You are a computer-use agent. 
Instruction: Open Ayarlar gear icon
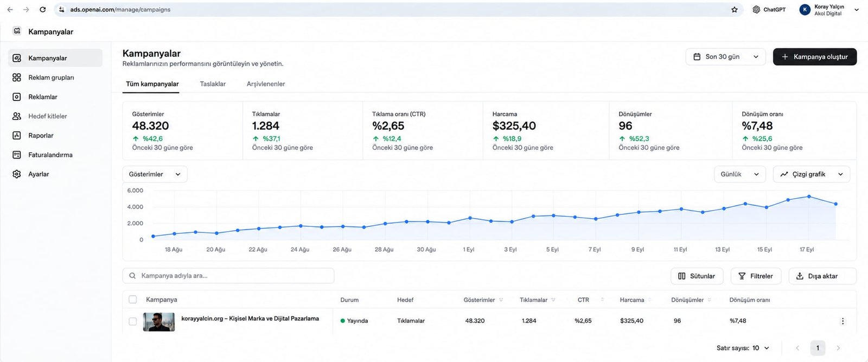point(17,174)
